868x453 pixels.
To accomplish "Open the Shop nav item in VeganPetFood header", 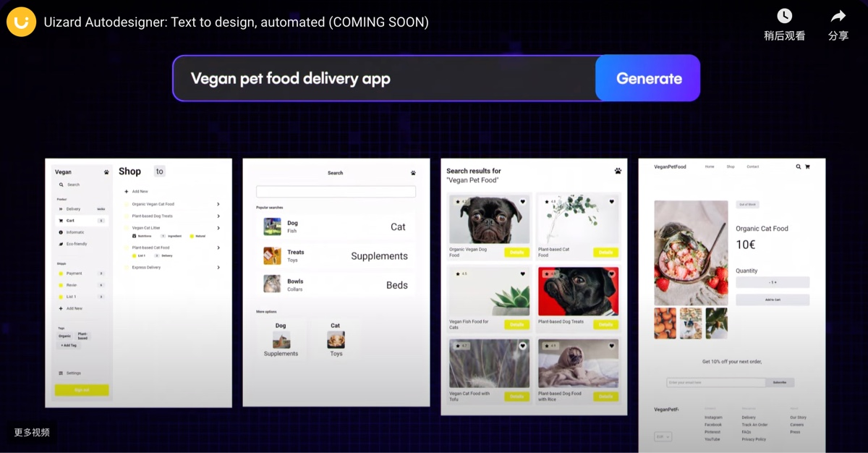I will coord(731,166).
